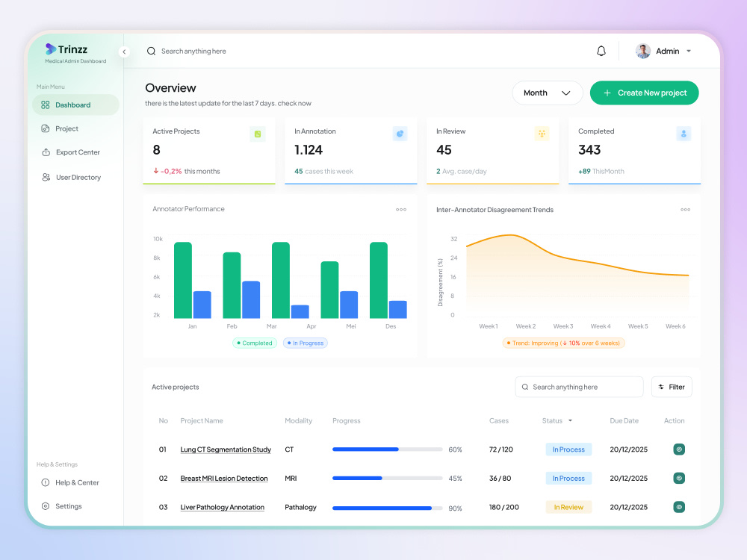
Task: Click the Completed value 343
Action: (x=589, y=150)
